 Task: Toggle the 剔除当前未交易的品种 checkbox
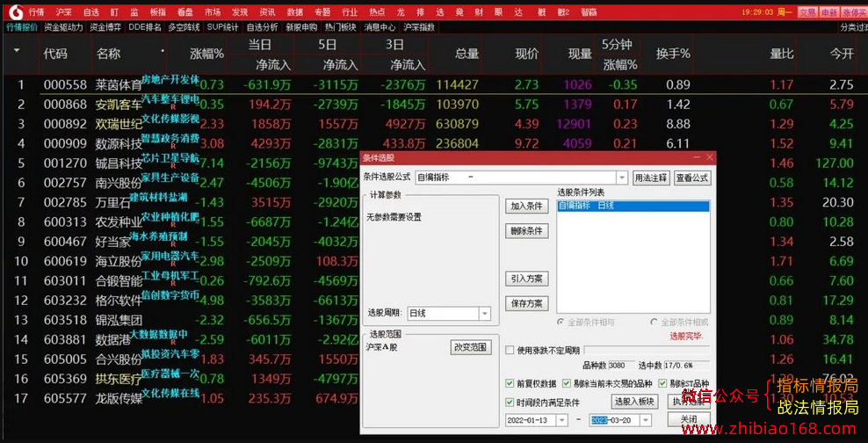point(567,383)
